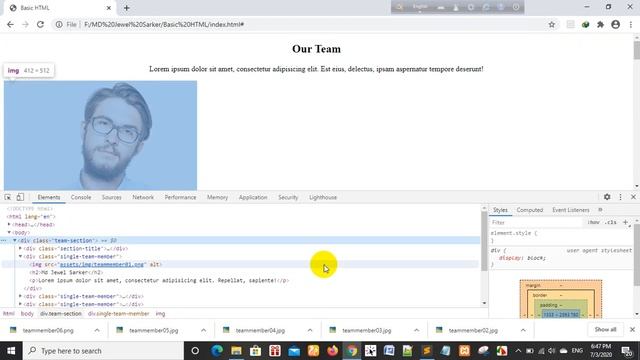The image size is (640, 360).
Task: Switch to the Network tab
Action: (143, 197)
